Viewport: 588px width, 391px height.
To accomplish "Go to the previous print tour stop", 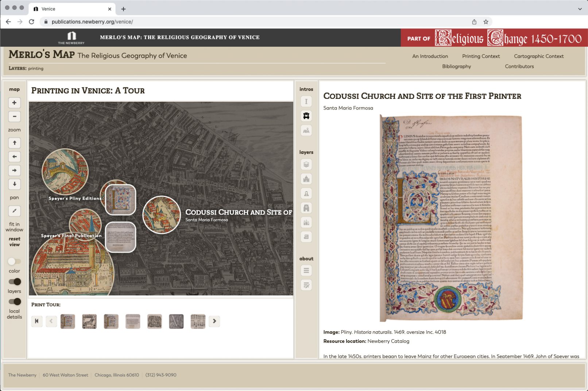I will 51,321.
